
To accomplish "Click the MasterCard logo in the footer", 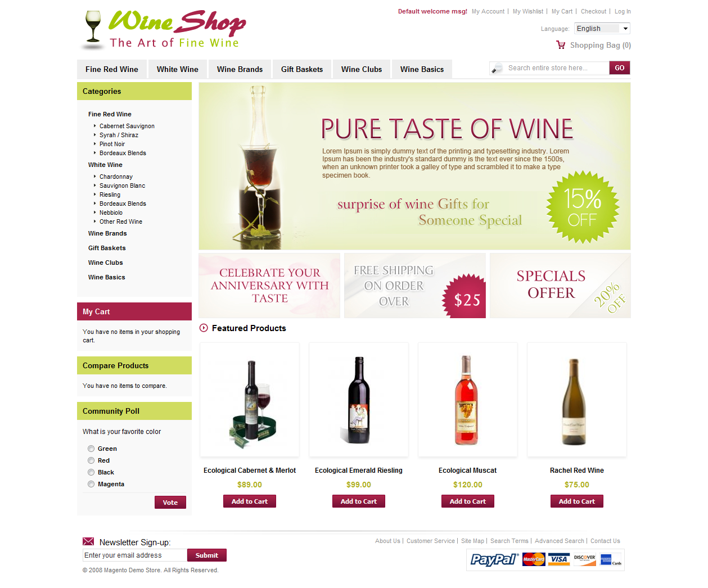I will (534, 559).
